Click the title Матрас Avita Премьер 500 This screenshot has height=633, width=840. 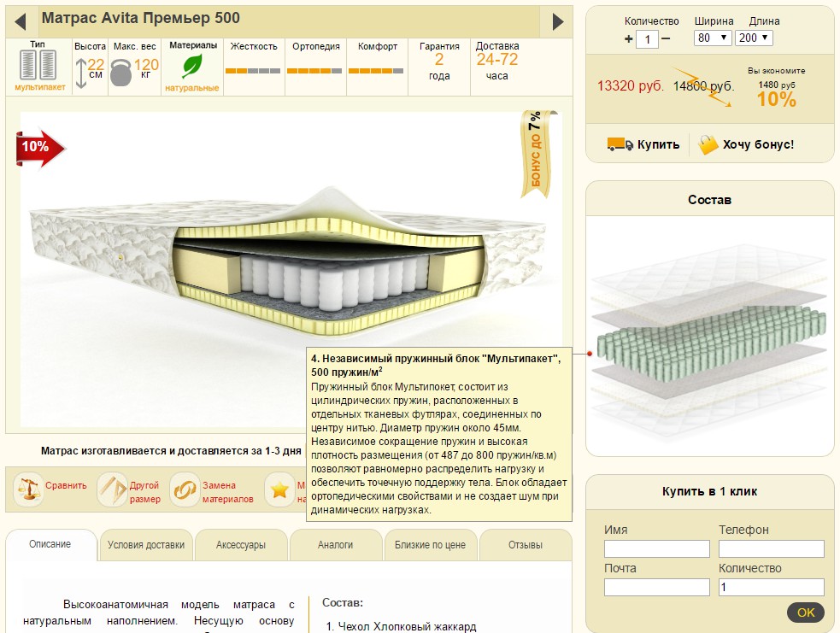141,18
